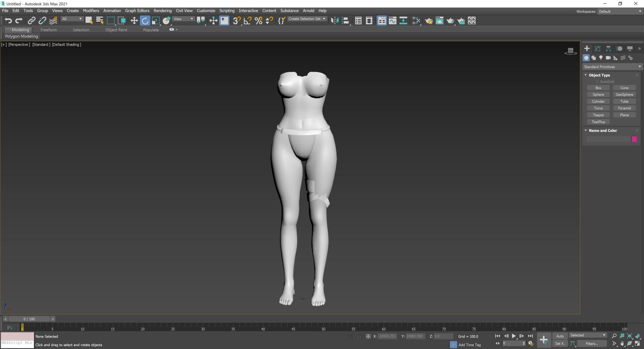Click the Mirror tool icon
Viewport: 644px width, 349px height.
click(x=335, y=21)
